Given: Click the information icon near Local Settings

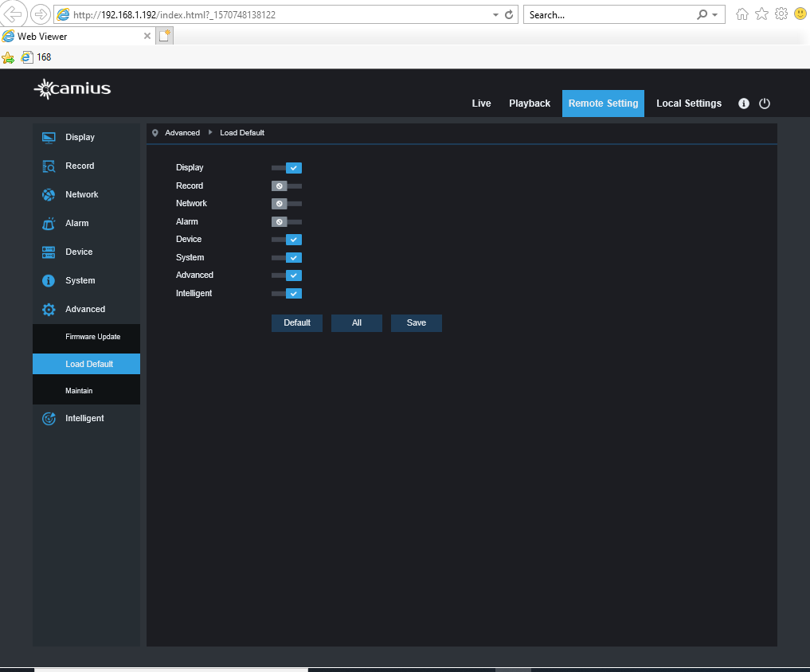Looking at the screenshot, I should [743, 104].
